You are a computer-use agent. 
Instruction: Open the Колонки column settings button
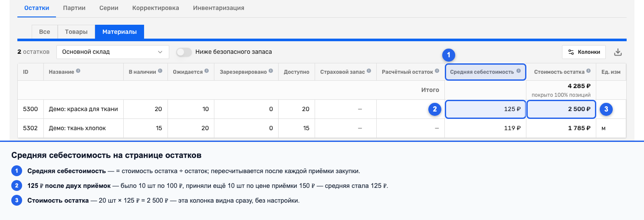[584, 52]
